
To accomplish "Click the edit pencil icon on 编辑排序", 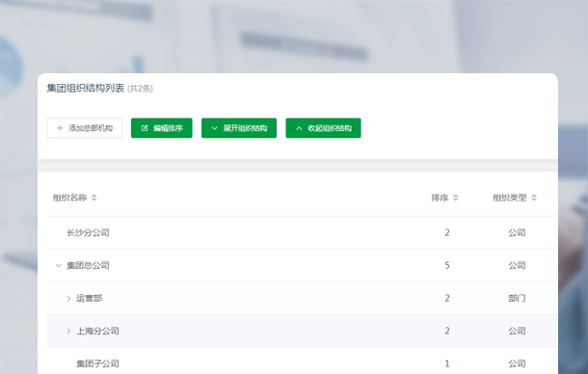I will (145, 128).
